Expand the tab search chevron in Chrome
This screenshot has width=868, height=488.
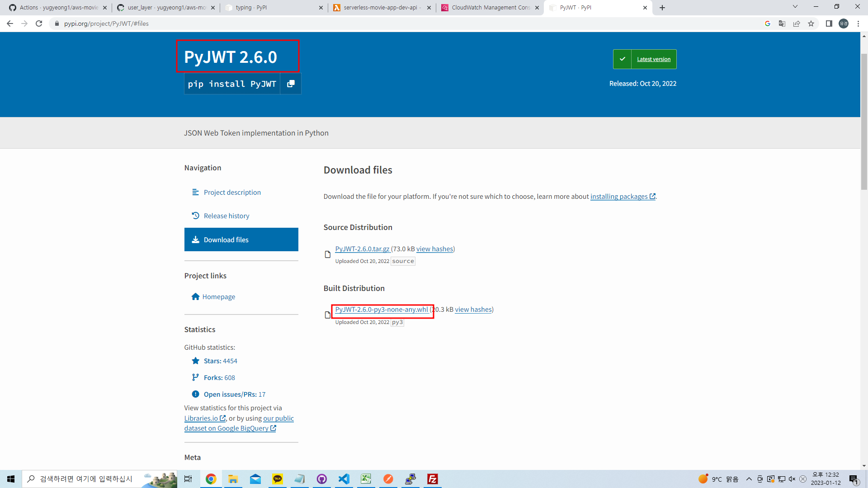pyautogui.click(x=795, y=7)
